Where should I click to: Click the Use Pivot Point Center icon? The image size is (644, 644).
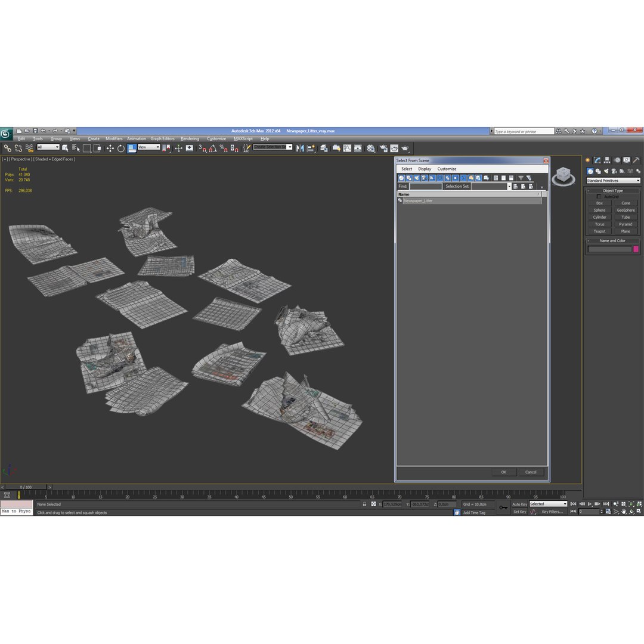[x=166, y=148]
